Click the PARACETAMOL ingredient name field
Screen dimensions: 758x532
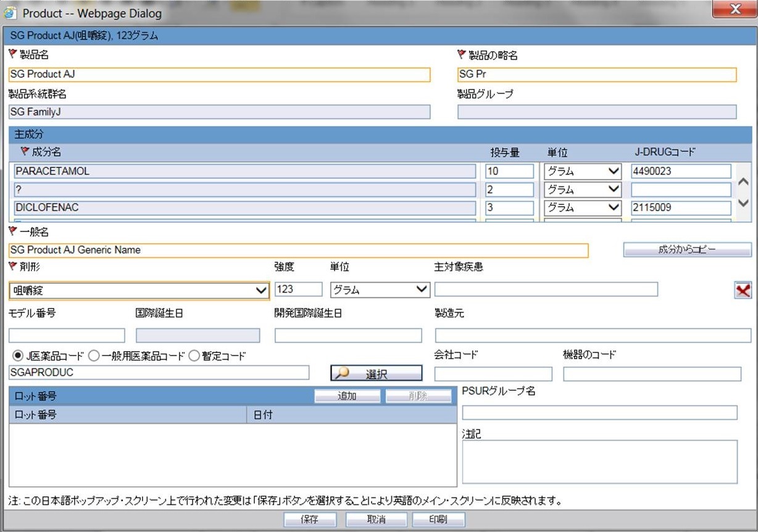point(244,172)
